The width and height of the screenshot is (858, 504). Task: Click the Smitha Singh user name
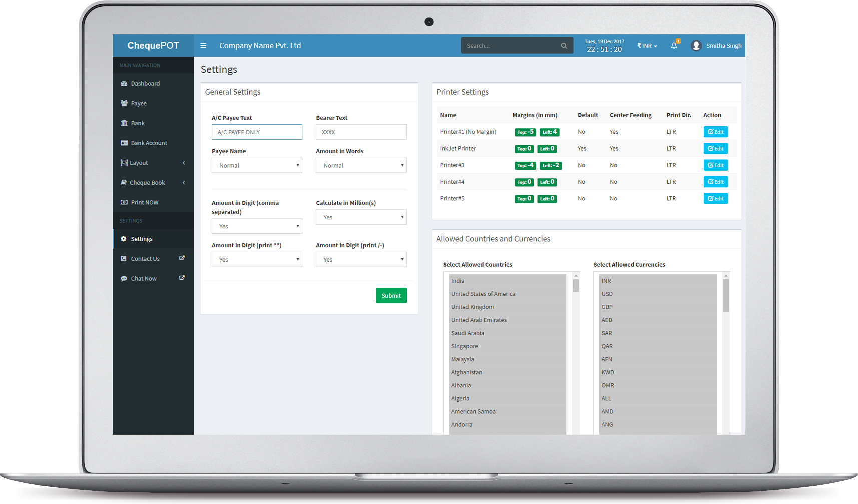(x=724, y=46)
